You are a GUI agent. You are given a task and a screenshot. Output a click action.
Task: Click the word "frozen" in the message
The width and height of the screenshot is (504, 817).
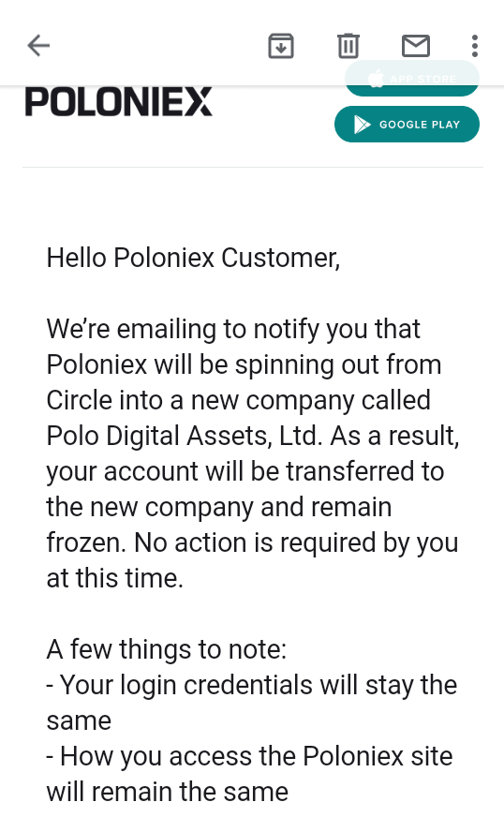click(x=86, y=542)
